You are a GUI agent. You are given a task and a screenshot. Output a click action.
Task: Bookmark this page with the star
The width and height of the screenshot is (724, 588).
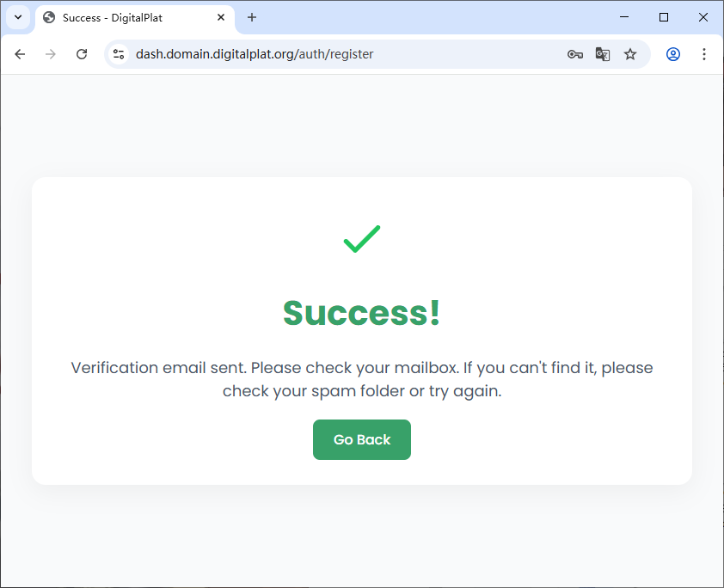tap(630, 54)
